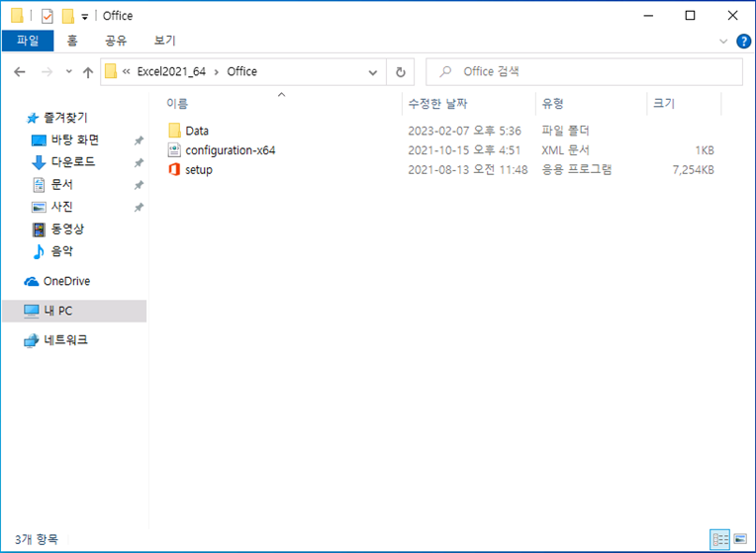Open the quick access toolbar customize dropdown
The height and width of the screenshot is (553, 756).
(84, 18)
